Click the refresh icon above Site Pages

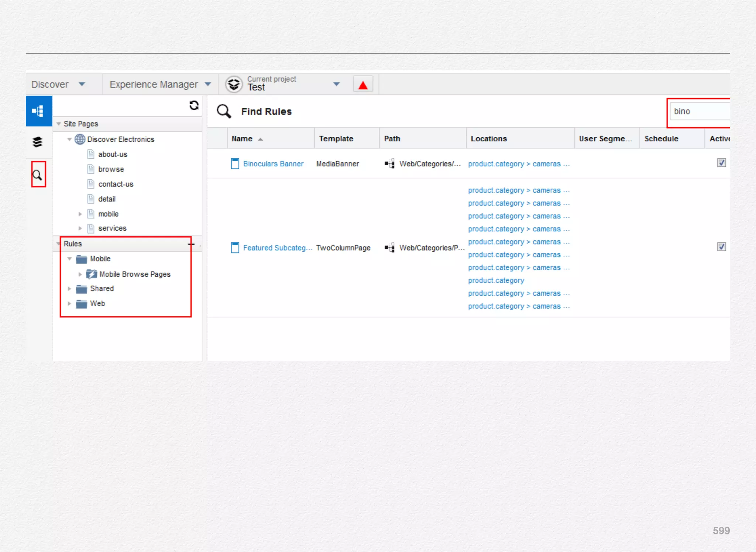tap(194, 106)
